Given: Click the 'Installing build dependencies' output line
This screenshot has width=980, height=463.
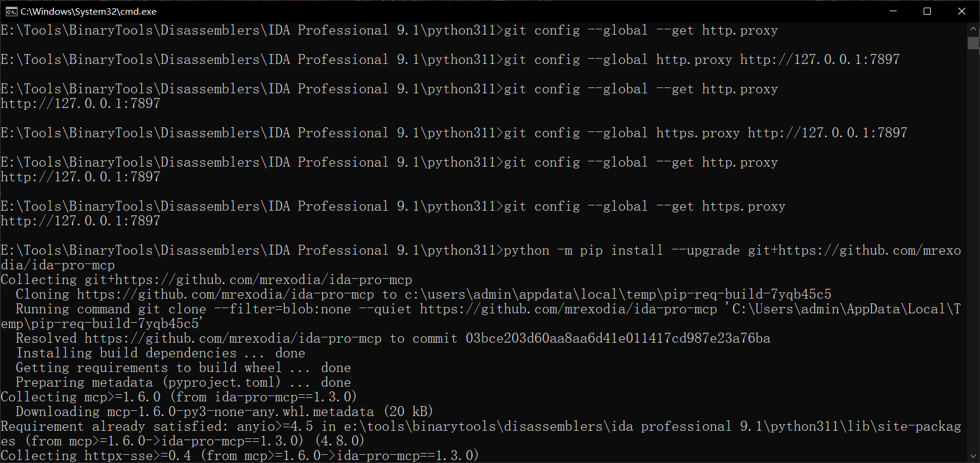Looking at the screenshot, I should (160, 353).
